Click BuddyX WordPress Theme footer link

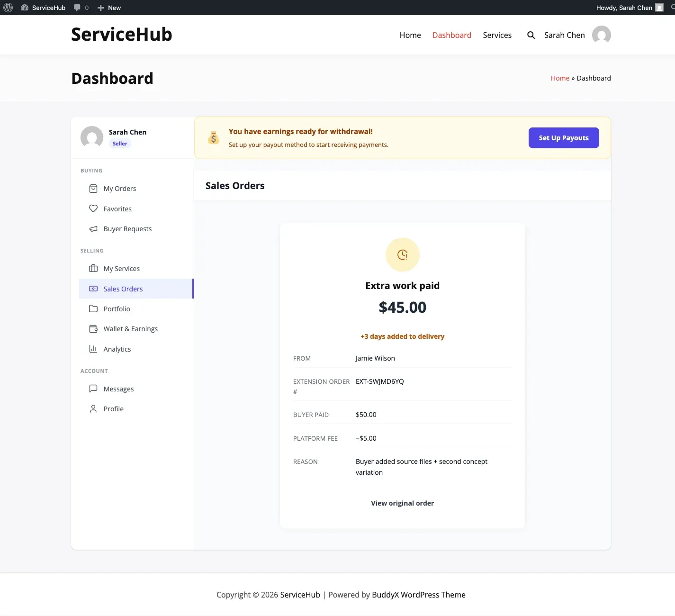[419, 595]
